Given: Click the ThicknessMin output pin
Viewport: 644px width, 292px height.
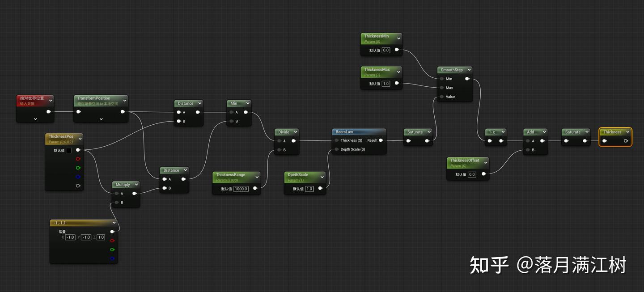Looking at the screenshot, I should pos(397,50).
